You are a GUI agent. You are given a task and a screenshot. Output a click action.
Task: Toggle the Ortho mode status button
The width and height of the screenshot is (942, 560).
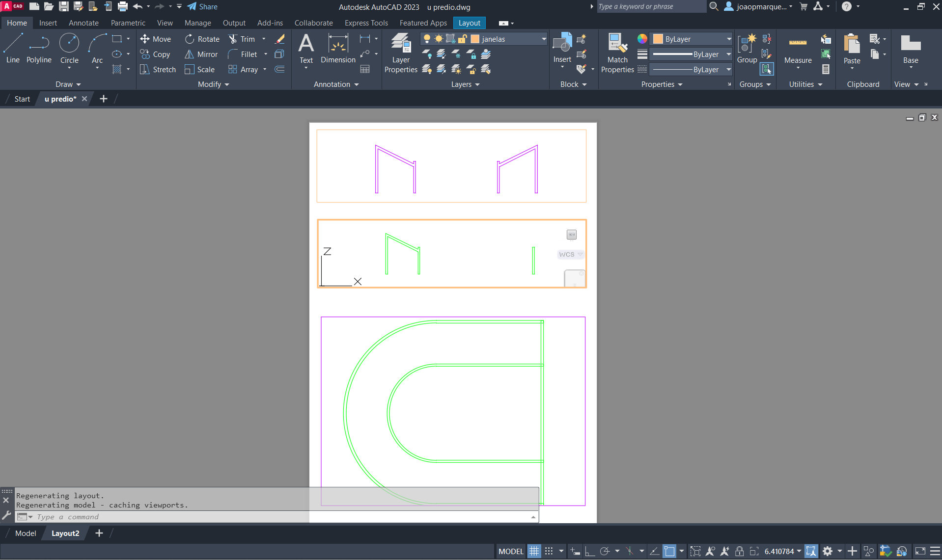(590, 551)
